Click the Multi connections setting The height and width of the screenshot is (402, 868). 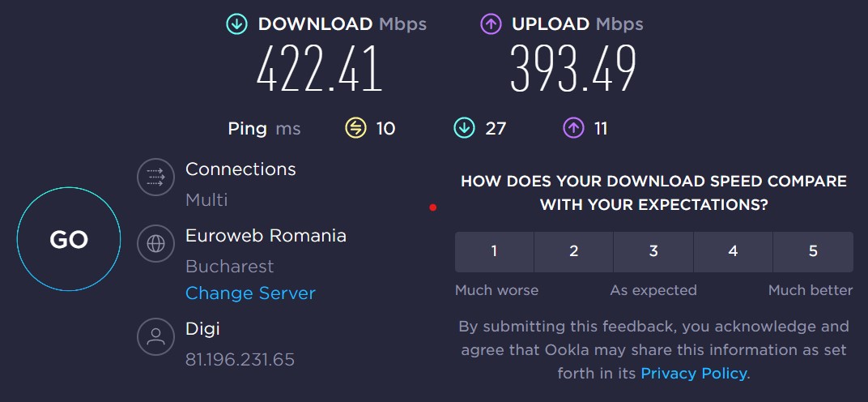[x=206, y=200]
